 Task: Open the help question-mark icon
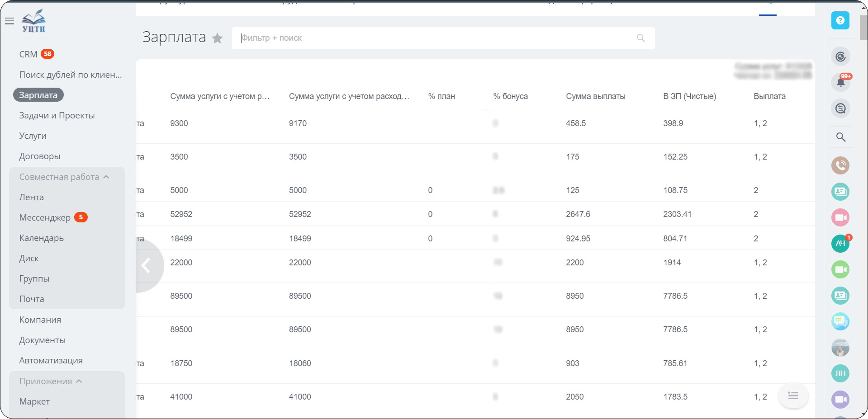(x=840, y=20)
